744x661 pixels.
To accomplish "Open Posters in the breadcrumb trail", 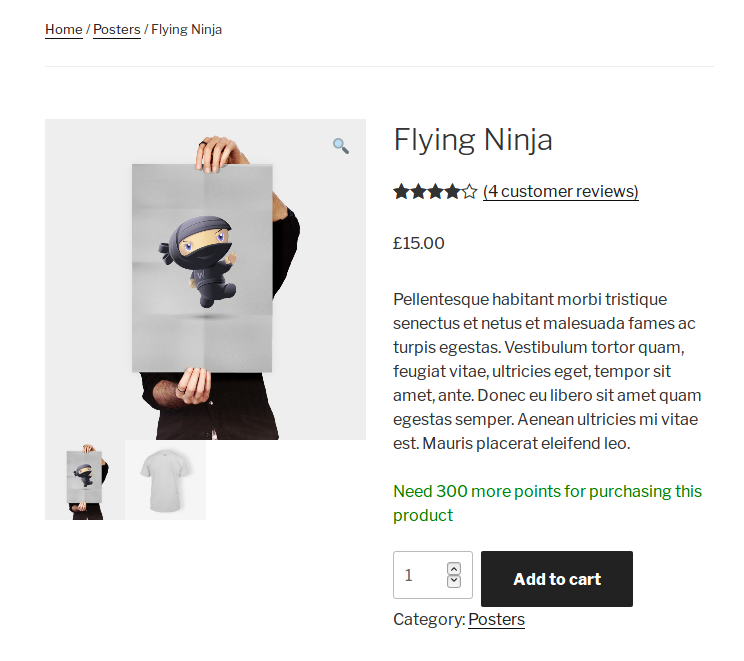I will click(x=117, y=30).
